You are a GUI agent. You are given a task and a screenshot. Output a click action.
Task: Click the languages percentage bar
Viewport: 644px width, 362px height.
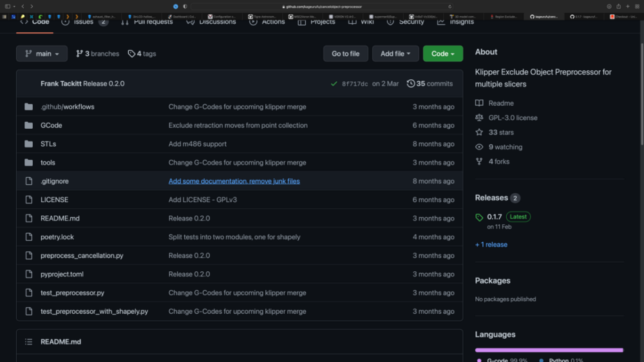pos(549,350)
